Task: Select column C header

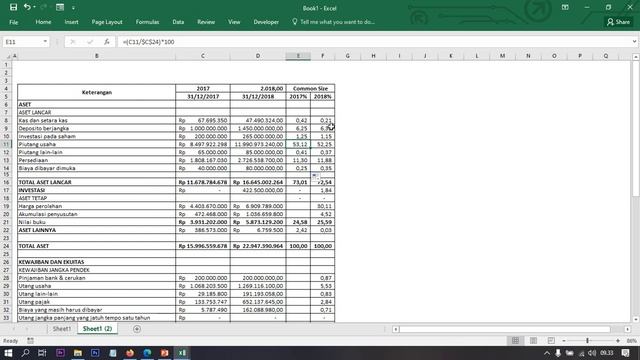Action: pyautogui.click(x=203, y=56)
